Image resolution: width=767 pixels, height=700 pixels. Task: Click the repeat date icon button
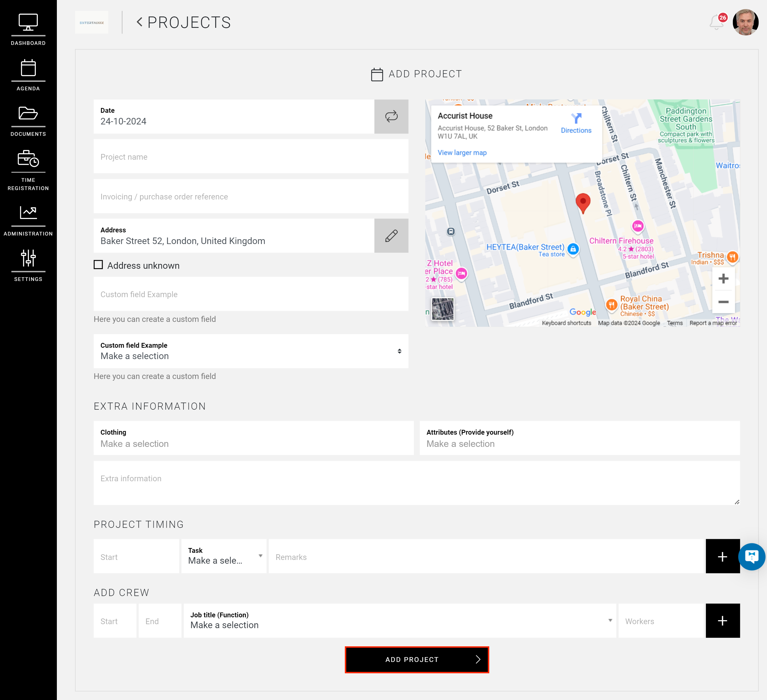pos(391,116)
